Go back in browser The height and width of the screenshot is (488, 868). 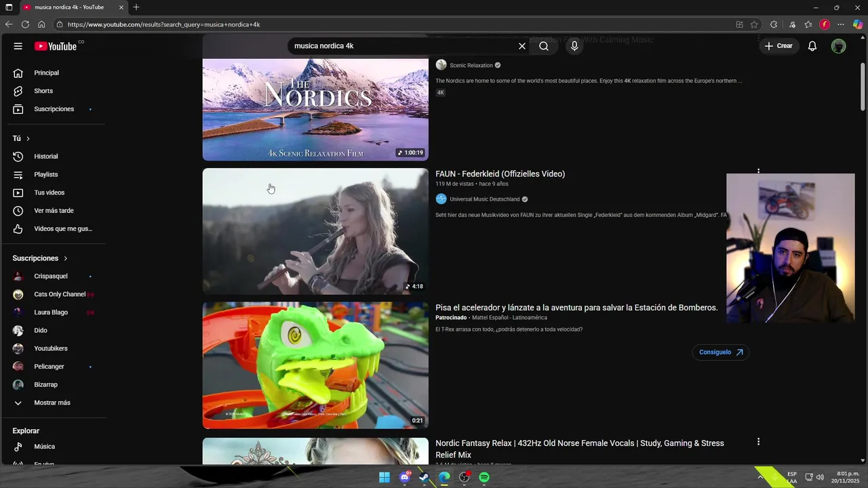(9, 24)
